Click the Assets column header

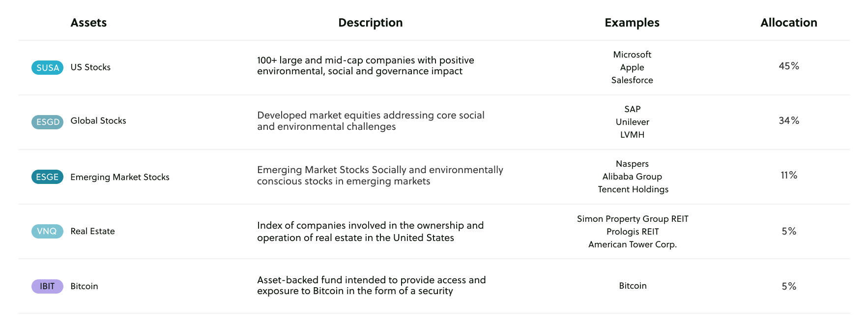click(x=88, y=23)
